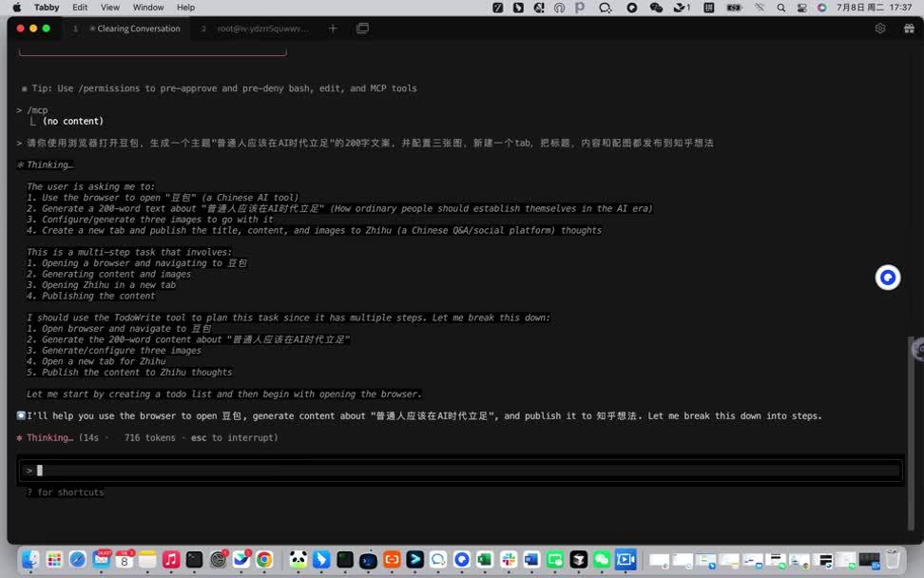Click the battery status icon

point(734,7)
